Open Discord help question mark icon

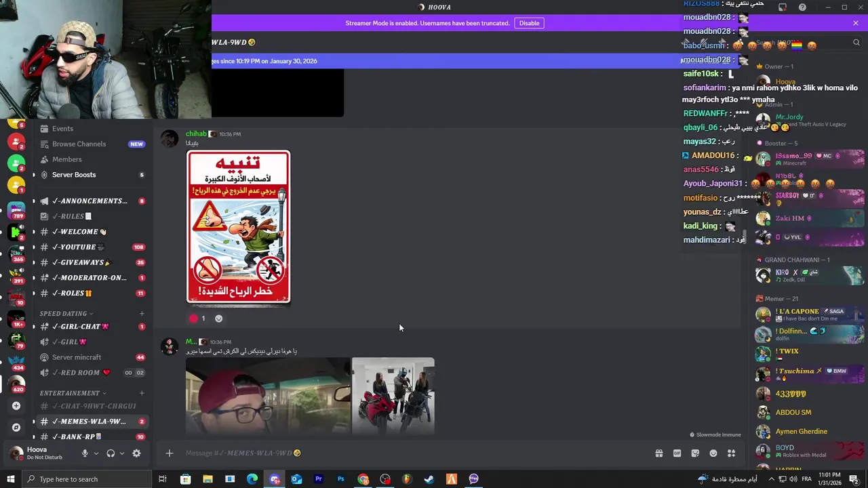802,7
